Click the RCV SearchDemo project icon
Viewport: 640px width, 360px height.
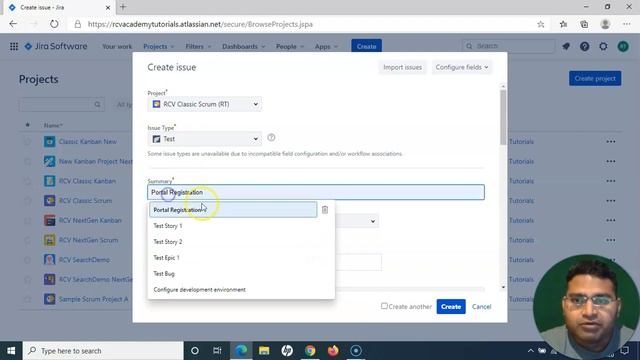pyautogui.click(x=49, y=260)
